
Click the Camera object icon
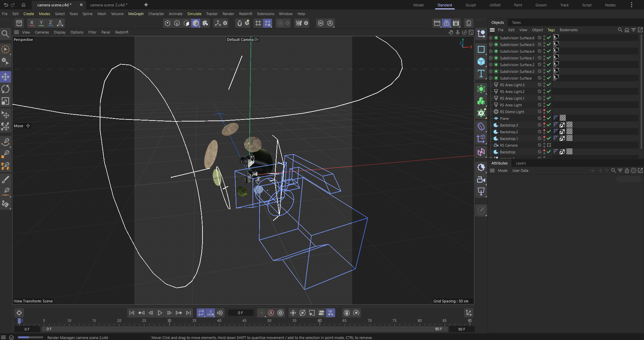tap(481, 180)
